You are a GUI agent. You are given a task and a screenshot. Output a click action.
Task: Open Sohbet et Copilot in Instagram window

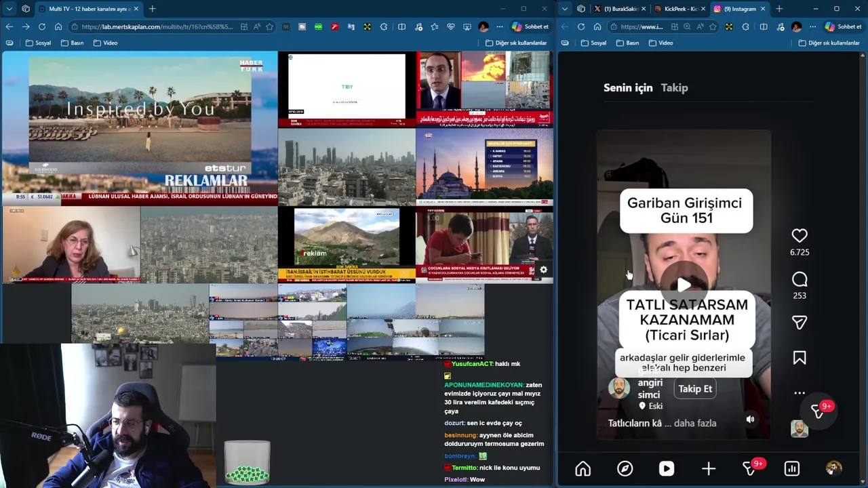pyautogui.click(x=843, y=26)
